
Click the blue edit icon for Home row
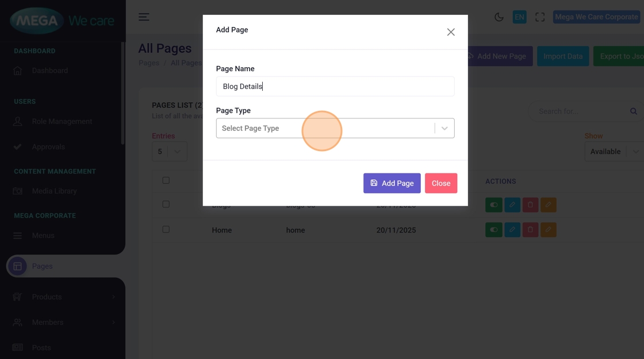click(x=512, y=230)
